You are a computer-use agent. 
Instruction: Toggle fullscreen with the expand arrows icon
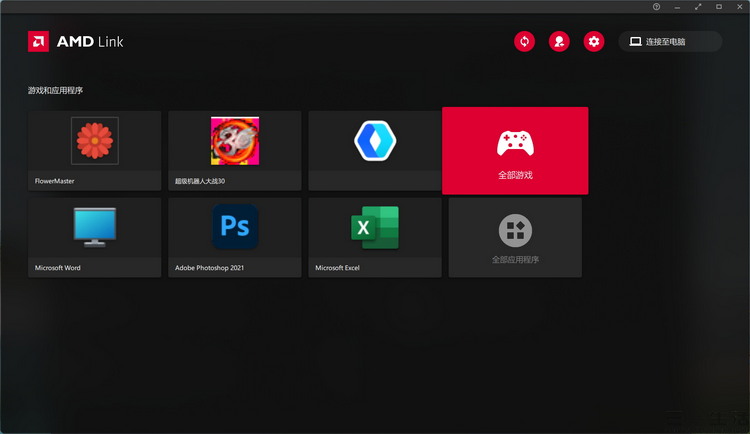click(698, 7)
